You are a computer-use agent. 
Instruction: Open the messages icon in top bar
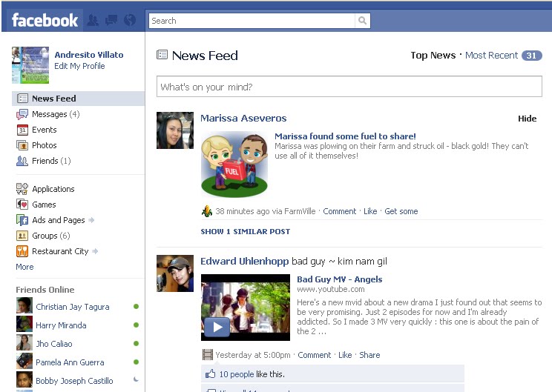pyautogui.click(x=111, y=21)
